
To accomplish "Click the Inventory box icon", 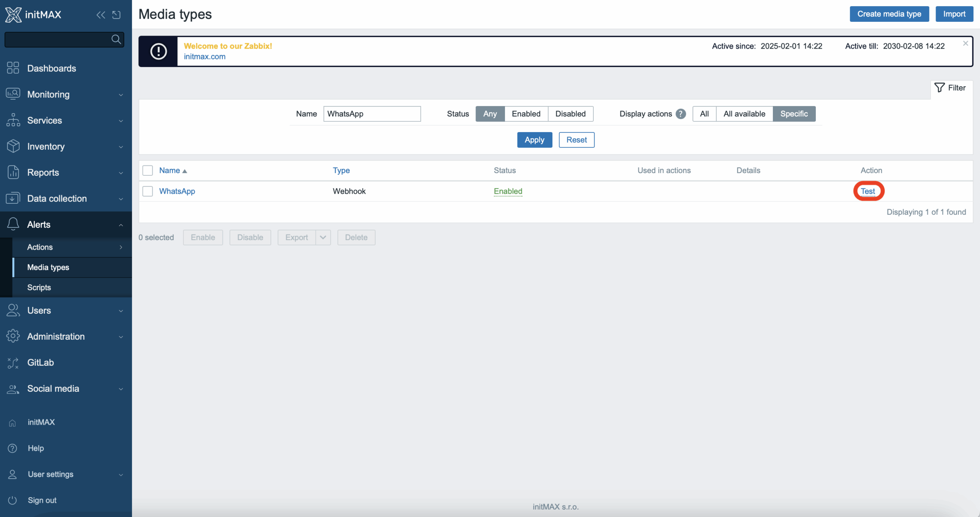I will pos(13,146).
